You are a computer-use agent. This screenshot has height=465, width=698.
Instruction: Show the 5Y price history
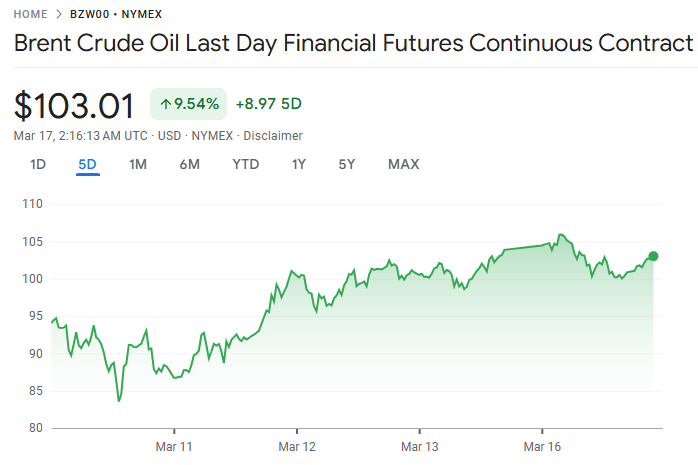(x=346, y=164)
